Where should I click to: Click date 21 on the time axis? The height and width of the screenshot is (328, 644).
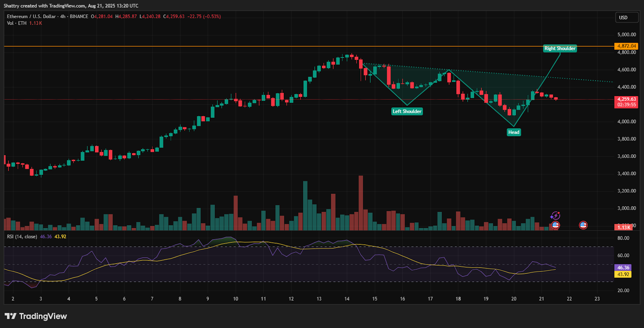click(x=541, y=299)
